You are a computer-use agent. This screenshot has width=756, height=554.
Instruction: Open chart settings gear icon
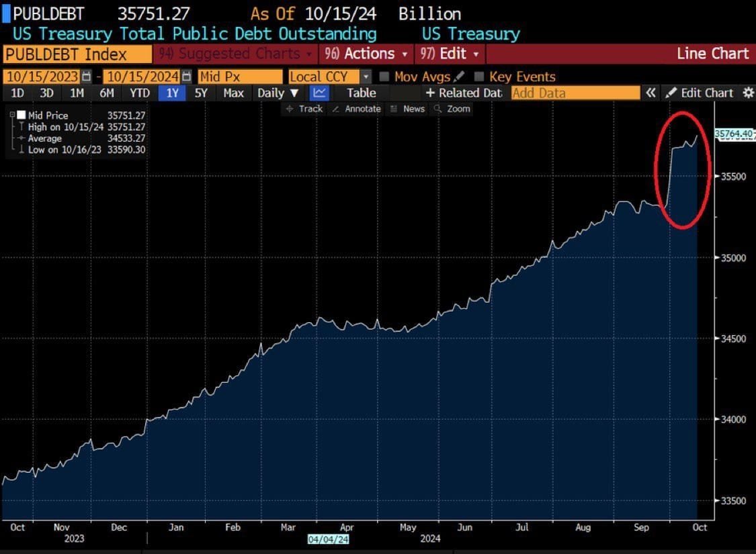tap(748, 93)
